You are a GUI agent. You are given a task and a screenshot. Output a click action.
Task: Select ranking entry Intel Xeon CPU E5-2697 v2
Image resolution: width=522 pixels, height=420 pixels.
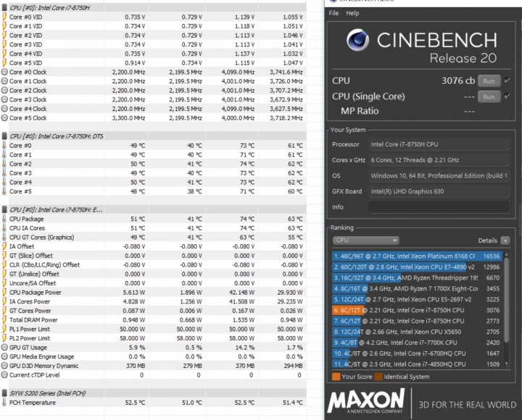[x=417, y=299]
